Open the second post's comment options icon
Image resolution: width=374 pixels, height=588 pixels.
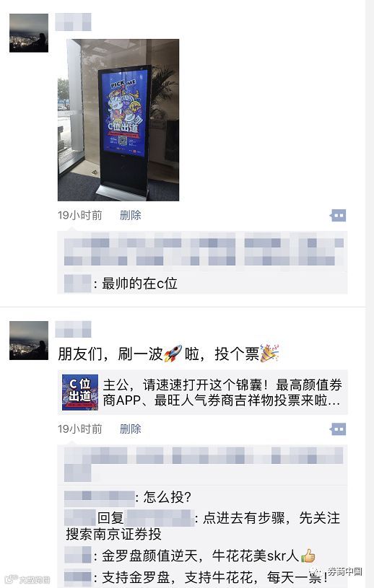click(338, 429)
